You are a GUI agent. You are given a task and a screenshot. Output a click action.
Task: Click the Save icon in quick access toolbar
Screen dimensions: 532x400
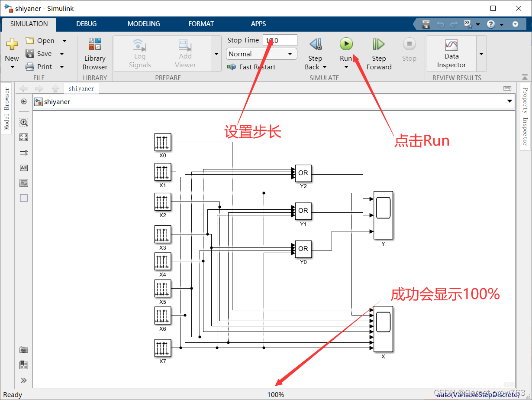click(426, 24)
